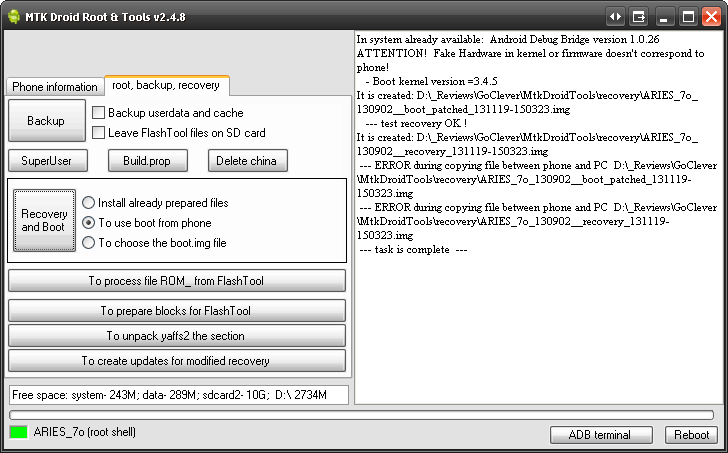Click the empty progress bar
The image size is (728, 453).
(361, 414)
